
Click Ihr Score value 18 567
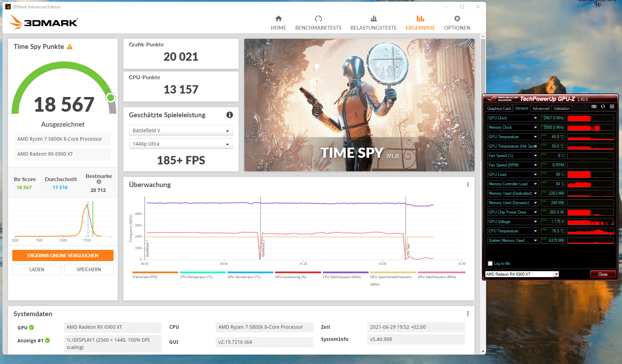point(24,187)
